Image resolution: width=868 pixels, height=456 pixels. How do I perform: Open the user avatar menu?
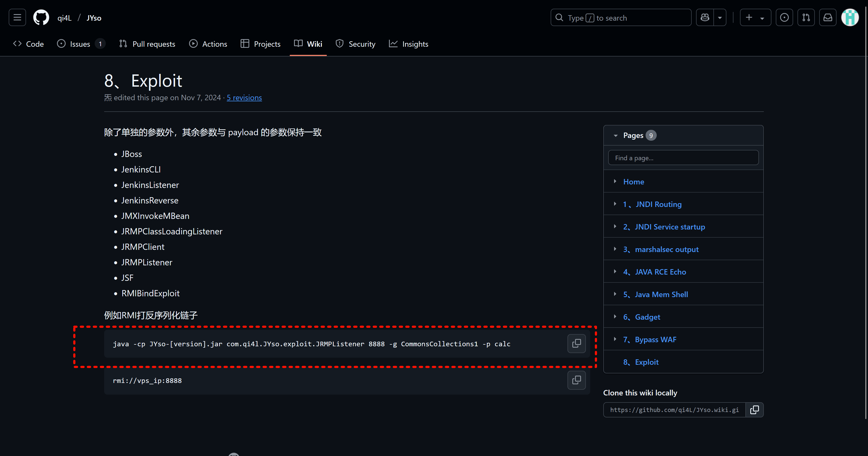click(850, 18)
